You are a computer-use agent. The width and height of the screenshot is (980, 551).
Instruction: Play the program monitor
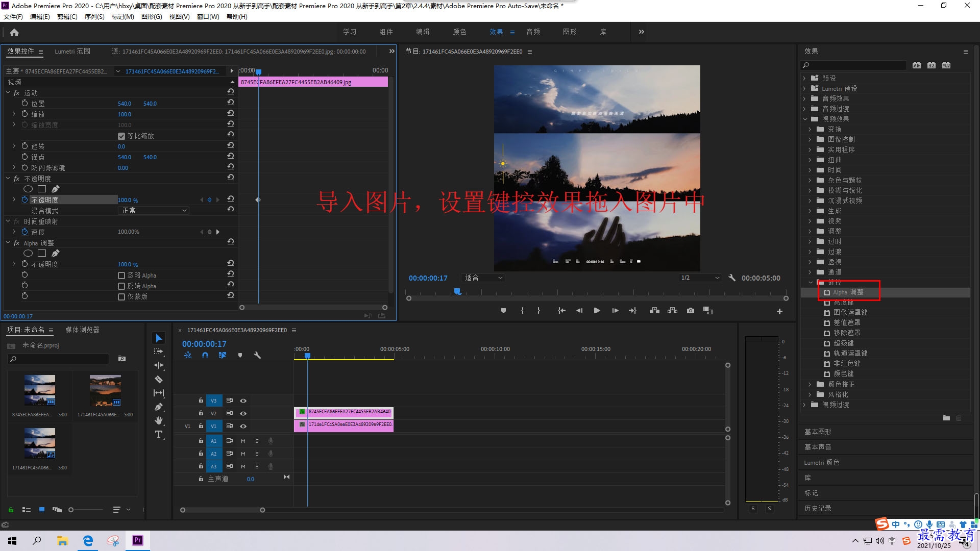tap(597, 311)
